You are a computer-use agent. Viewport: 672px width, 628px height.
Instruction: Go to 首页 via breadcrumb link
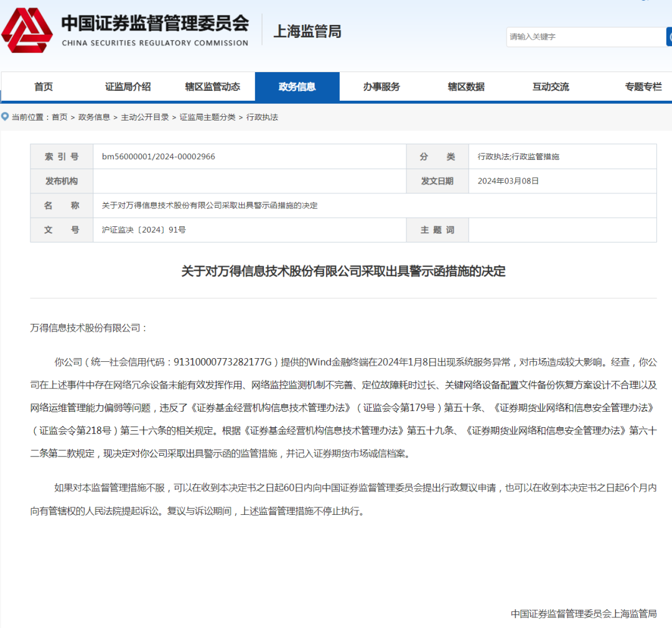click(x=60, y=118)
